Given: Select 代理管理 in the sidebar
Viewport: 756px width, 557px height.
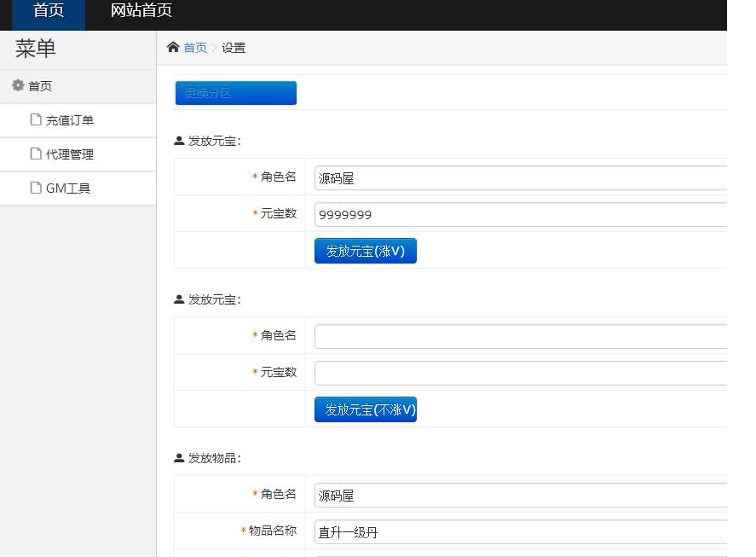Looking at the screenshot, I should pyautogui.click(x=70, y=154).
